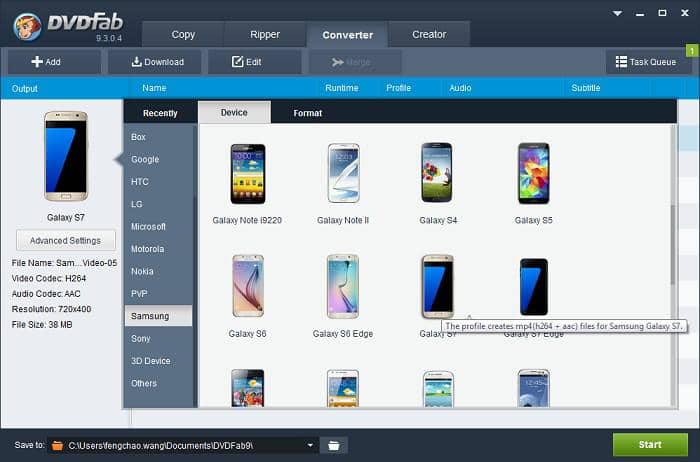Choose the LG device category
700x462 pixels.
(158, 204)
